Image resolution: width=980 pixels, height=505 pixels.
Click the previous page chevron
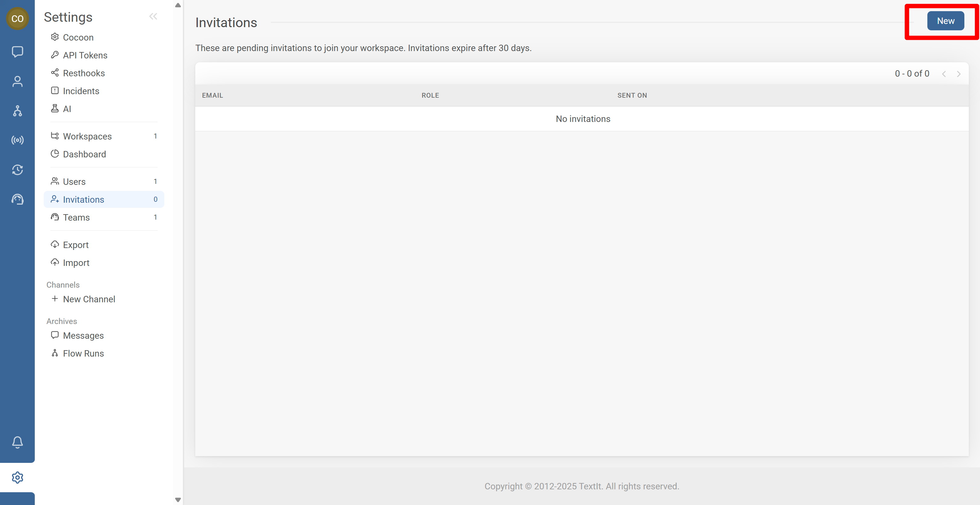(x=944, y=73)
